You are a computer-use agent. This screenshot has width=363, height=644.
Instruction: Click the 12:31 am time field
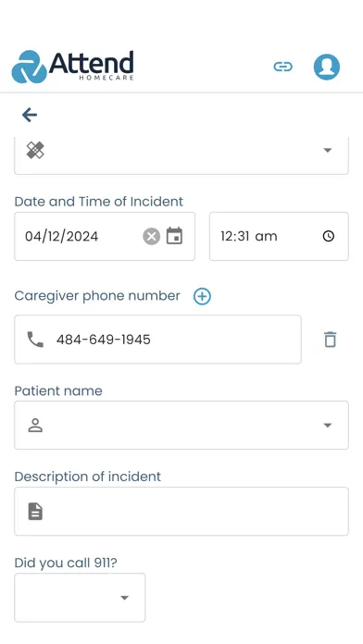point(279,236)
